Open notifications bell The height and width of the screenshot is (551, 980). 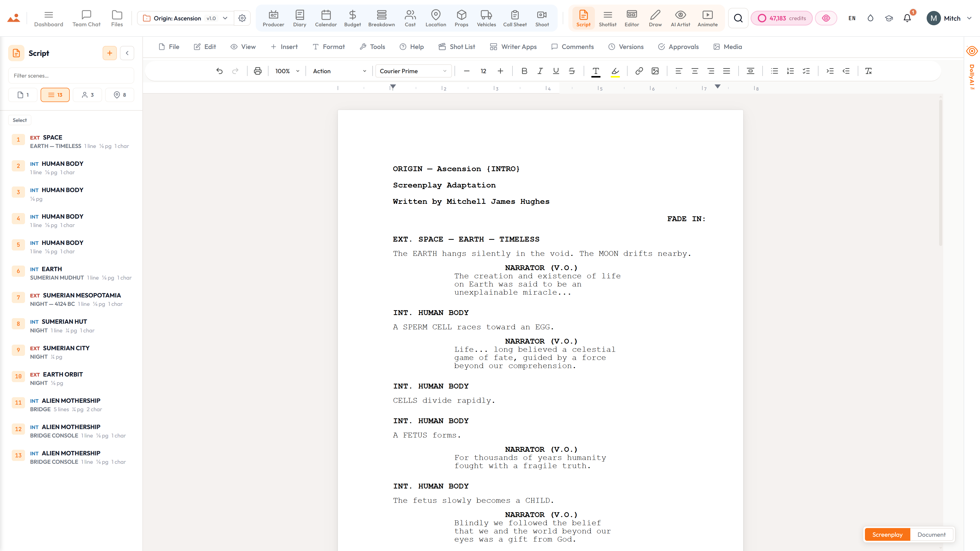(x=907, y=18)
